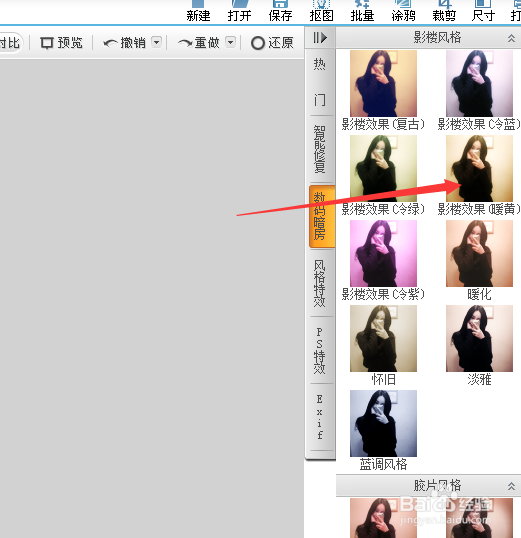This screenshot has width=521, height=538.
Task: Open the 重做 redo history dropdown
Action: pos(231,43)
